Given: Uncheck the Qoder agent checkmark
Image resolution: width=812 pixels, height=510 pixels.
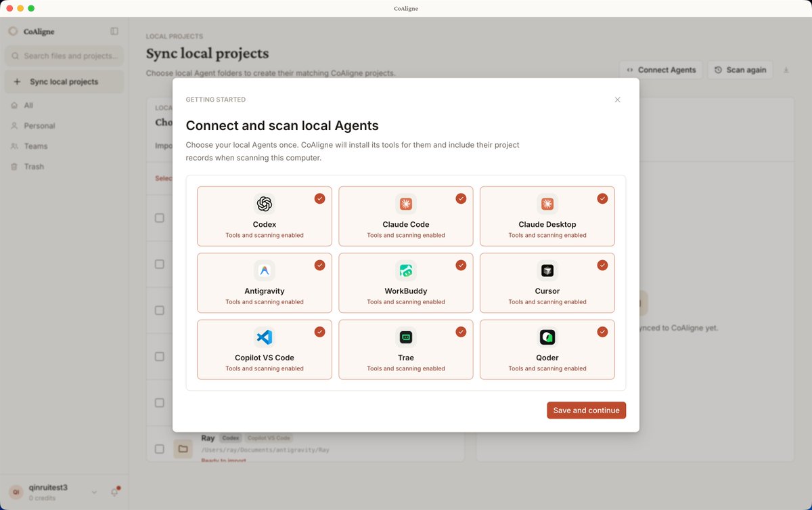Looking at the screenshot, I should pos(602,332).
